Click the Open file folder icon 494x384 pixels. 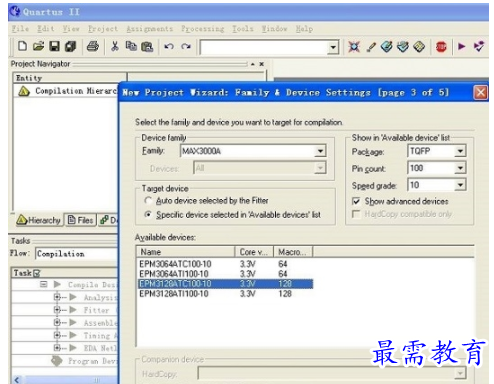(38, 46)
